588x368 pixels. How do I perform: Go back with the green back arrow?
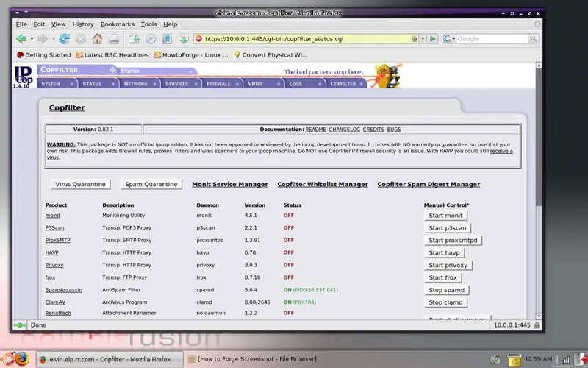click(21, 39)
